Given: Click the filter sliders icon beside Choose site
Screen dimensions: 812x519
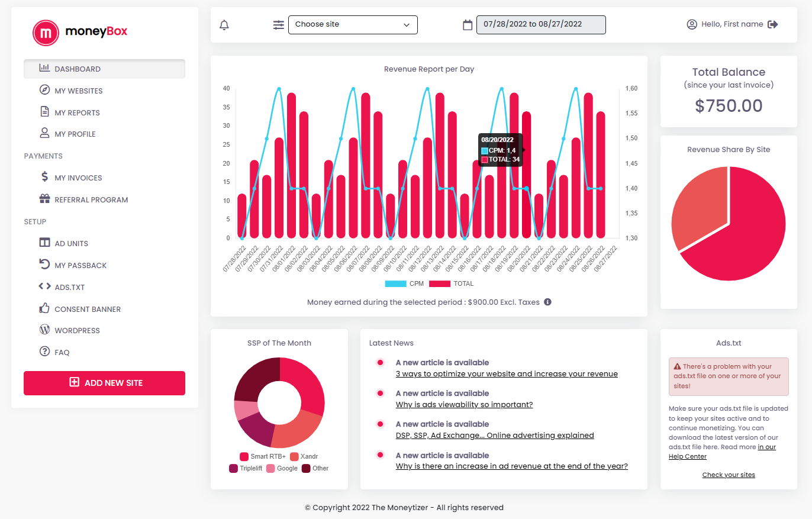Looking at the screenshot, I should click(x=278, y=25).
